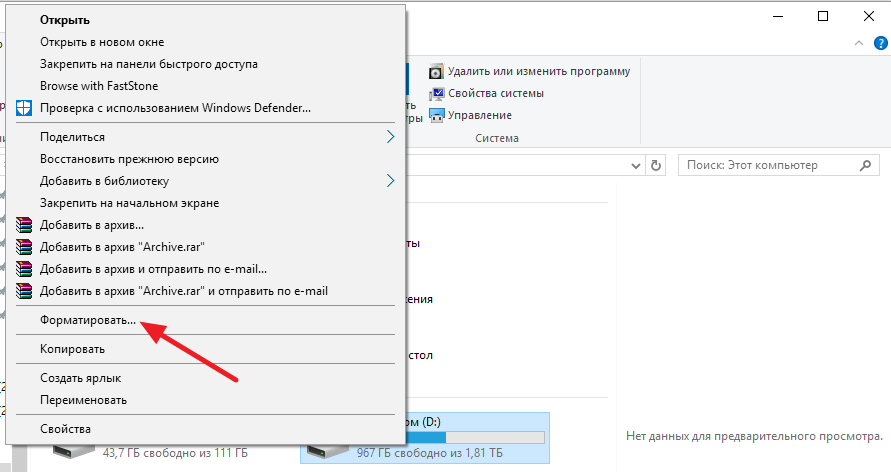891x472 pixels.
Task: Click the drive D: hard disk icon
Action: 328,448
